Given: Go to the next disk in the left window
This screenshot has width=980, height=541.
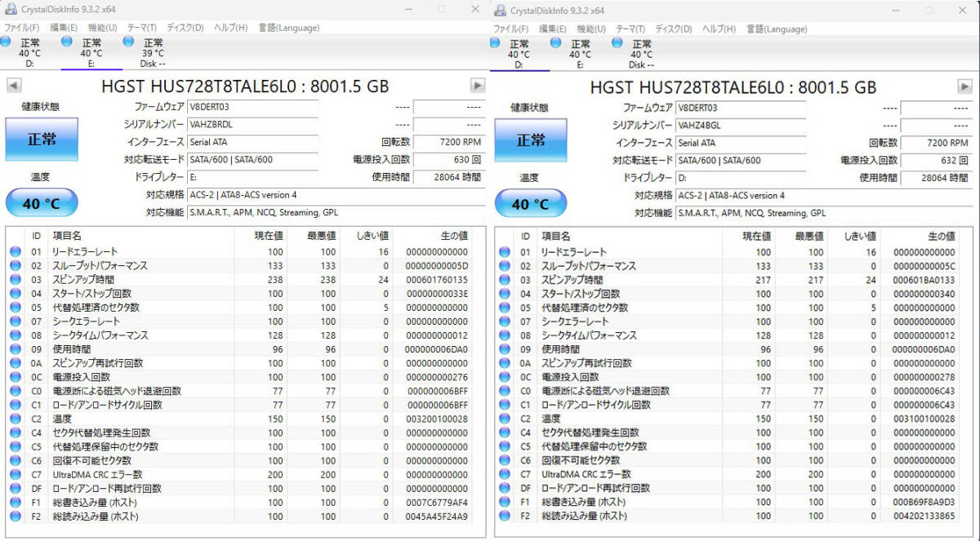Looking at the screenshot, I should tap(478, 86).
